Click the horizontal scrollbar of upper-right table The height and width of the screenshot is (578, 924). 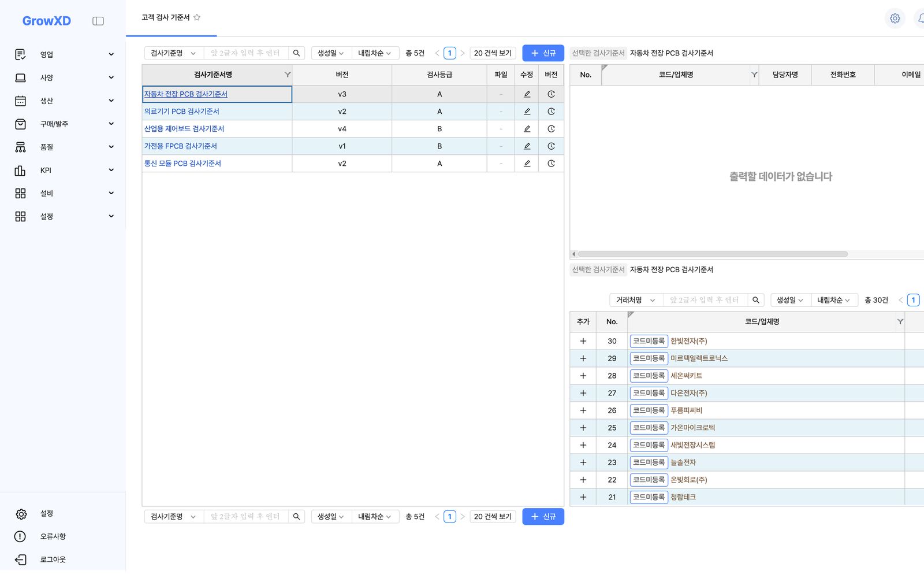[713, 254]
